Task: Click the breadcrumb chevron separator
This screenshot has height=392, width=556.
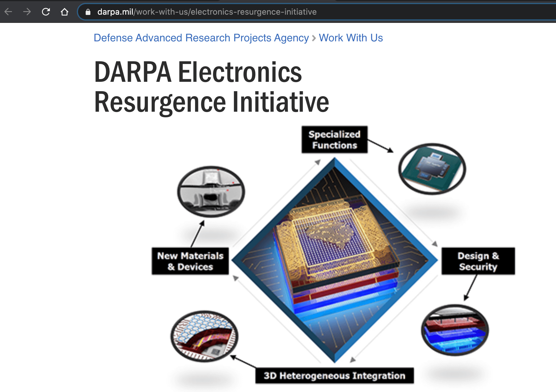Action: (313, 38)
